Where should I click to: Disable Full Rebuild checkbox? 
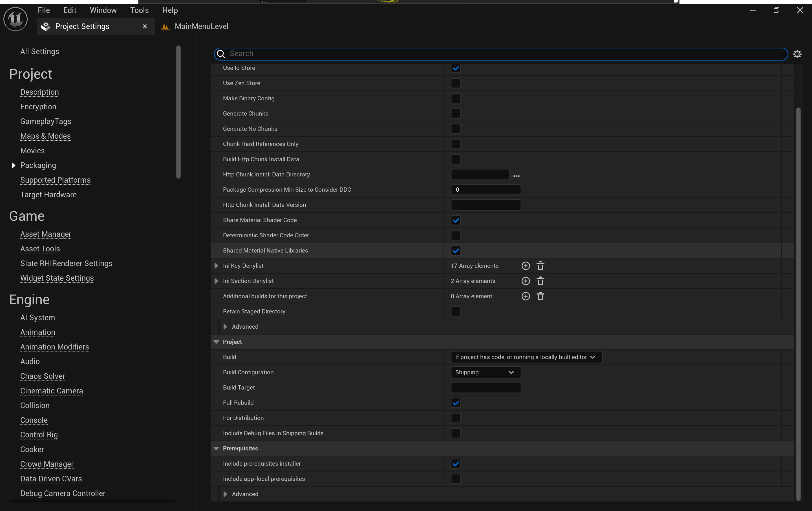[x=456, y=403]
